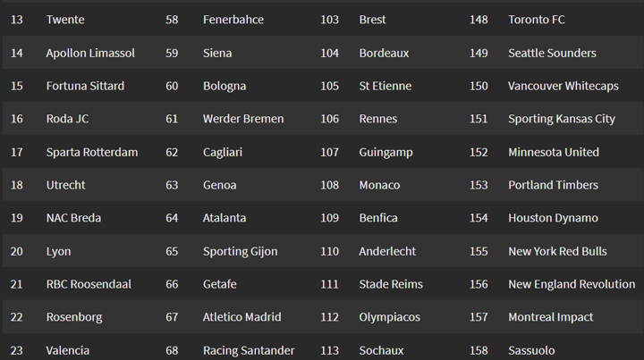Click Toronto FC
This screenshot has height=360, width=644.
pyautogui.click(x=537, y=20)
